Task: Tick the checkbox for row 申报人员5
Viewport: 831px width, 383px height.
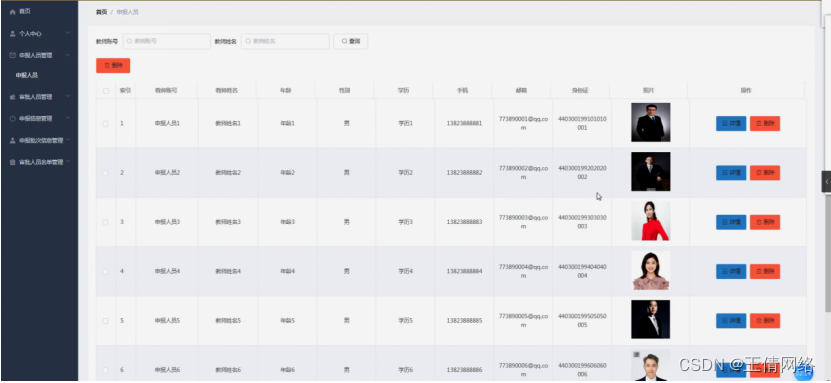Action: tap(105, 320)
